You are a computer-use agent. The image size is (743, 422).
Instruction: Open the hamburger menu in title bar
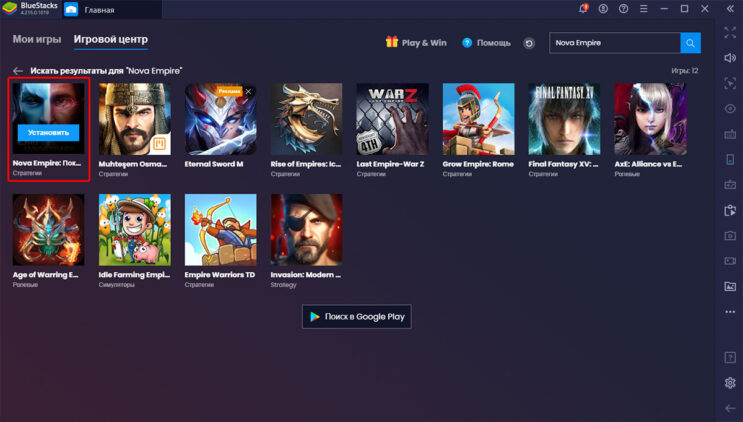[643, 9]
